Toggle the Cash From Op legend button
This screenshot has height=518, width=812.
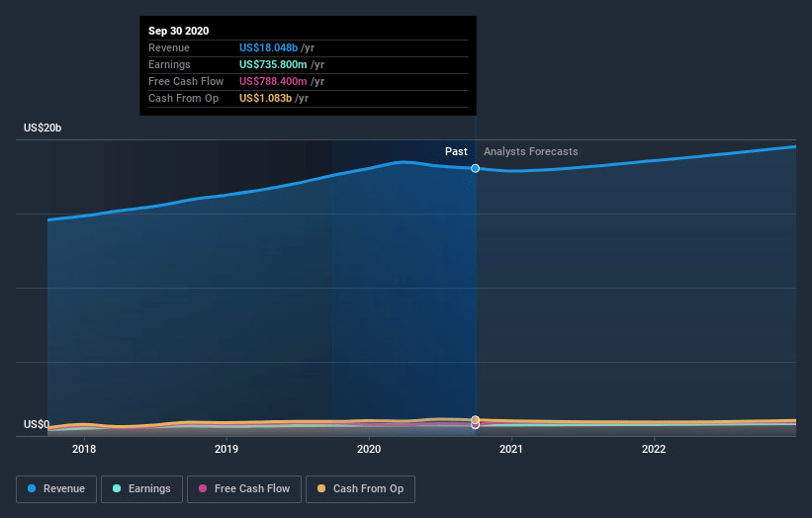[x=360, y=489]
